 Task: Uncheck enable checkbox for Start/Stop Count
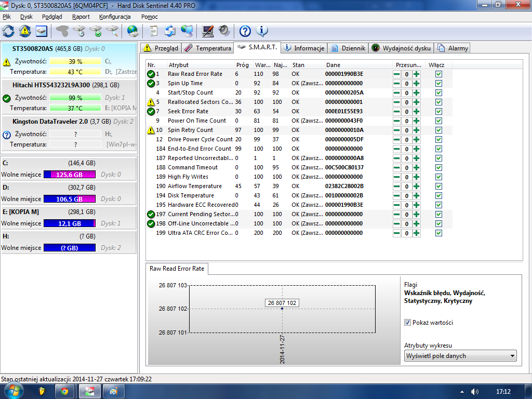coord(438,92)
